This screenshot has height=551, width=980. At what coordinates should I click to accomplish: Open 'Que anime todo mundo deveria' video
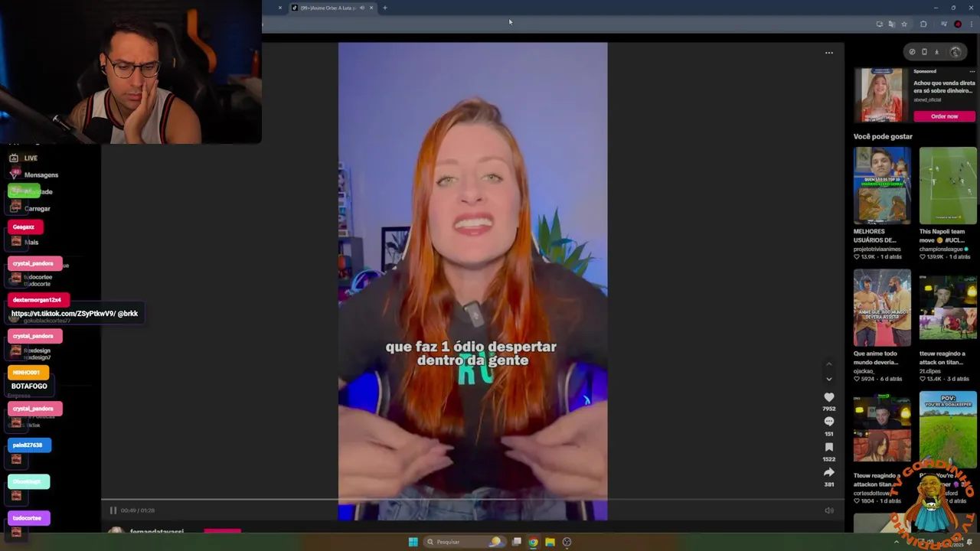(882, 308)
